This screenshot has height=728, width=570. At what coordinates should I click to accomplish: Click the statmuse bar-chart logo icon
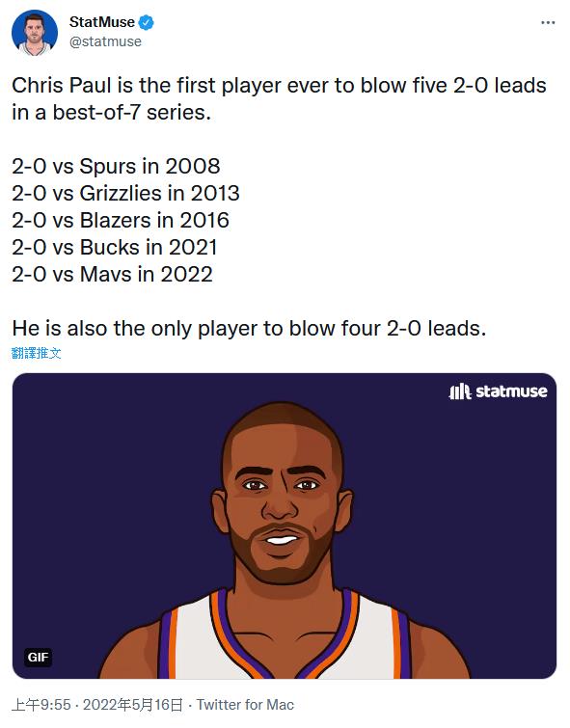(x=460, y=391)
